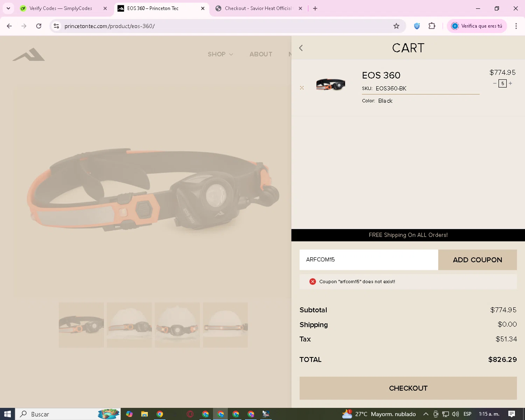Select the fourth rear-view helmet thumbnail
This screenshot has width=525, height=420.
225,325
